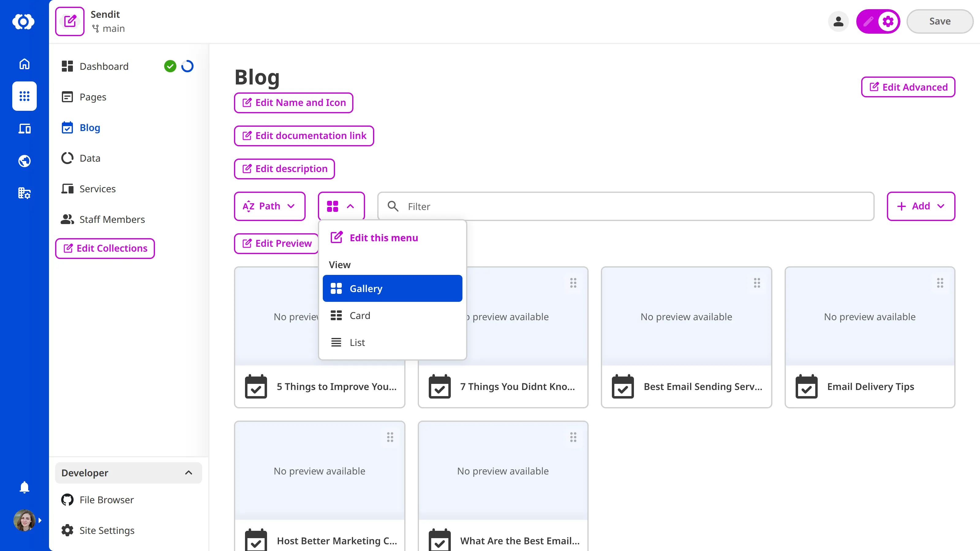
Task: Collapse the Developer section
Action: 188,473
